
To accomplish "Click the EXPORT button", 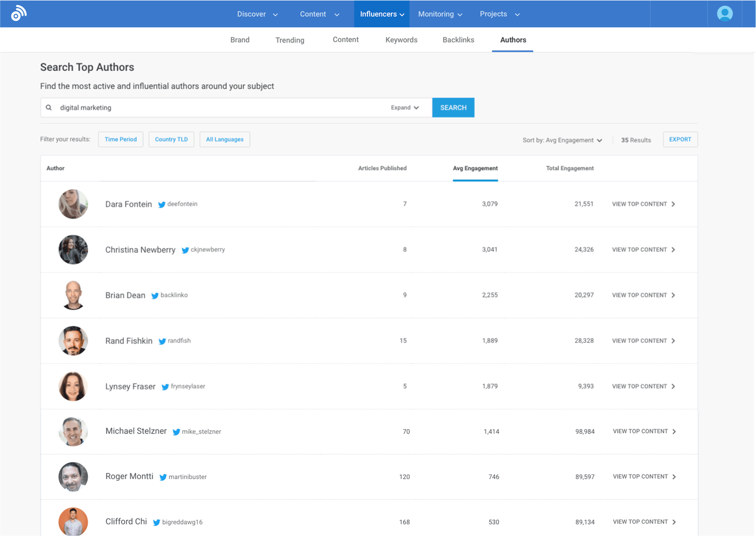I will [x=680, y=140].
